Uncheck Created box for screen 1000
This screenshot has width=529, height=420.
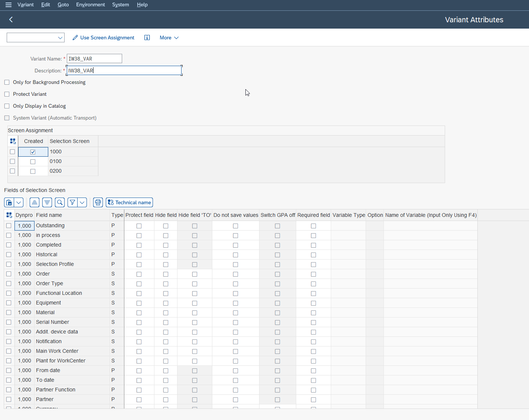pos(33,152)
